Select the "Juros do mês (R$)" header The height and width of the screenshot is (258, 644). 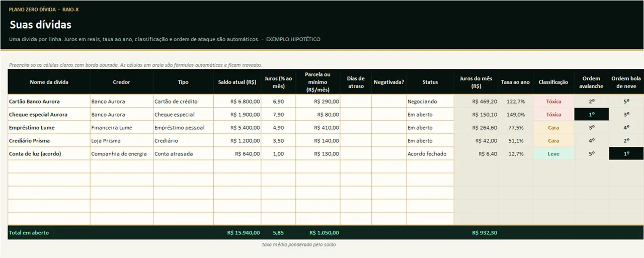[x=476, y=82]
